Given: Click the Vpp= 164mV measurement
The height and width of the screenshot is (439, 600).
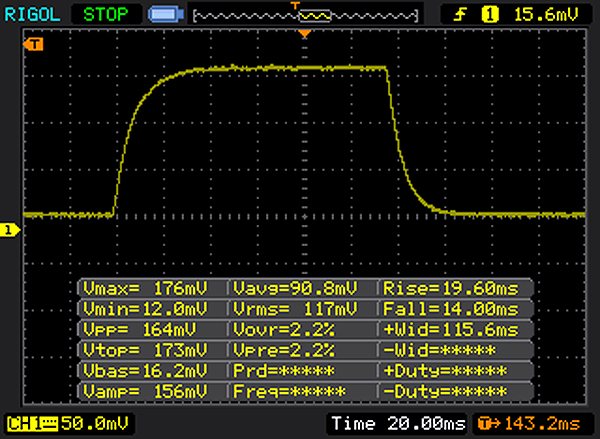Looking at the screenshot, I should click(x=140, y=329).
